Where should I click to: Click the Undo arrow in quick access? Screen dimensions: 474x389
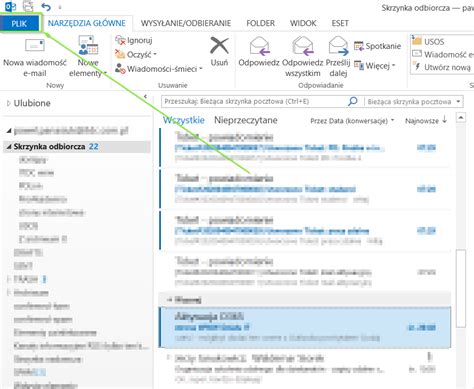pyautogui.click(x=46, y=6)
